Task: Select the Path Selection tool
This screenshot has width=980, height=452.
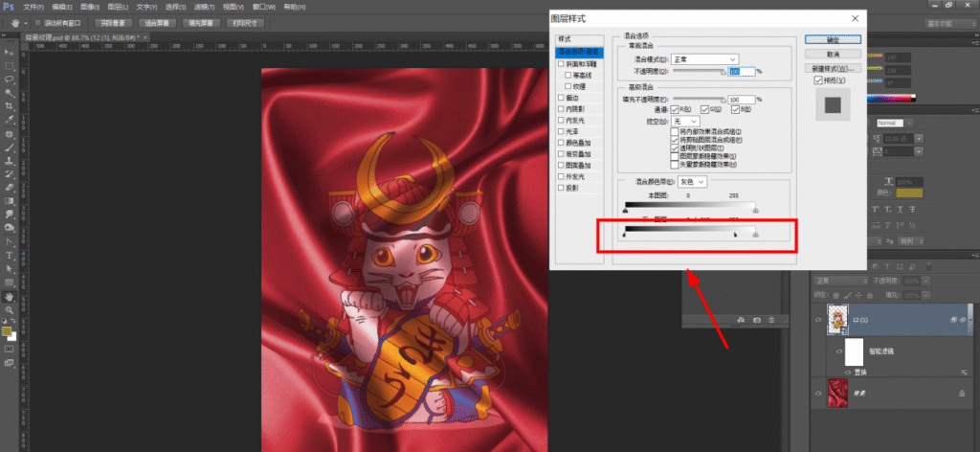Action: (10, 269)
